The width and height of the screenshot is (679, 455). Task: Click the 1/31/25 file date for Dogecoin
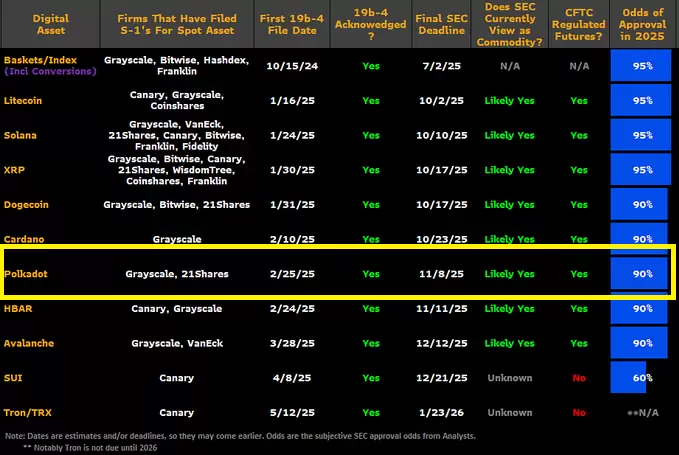(x=292, y=204)
